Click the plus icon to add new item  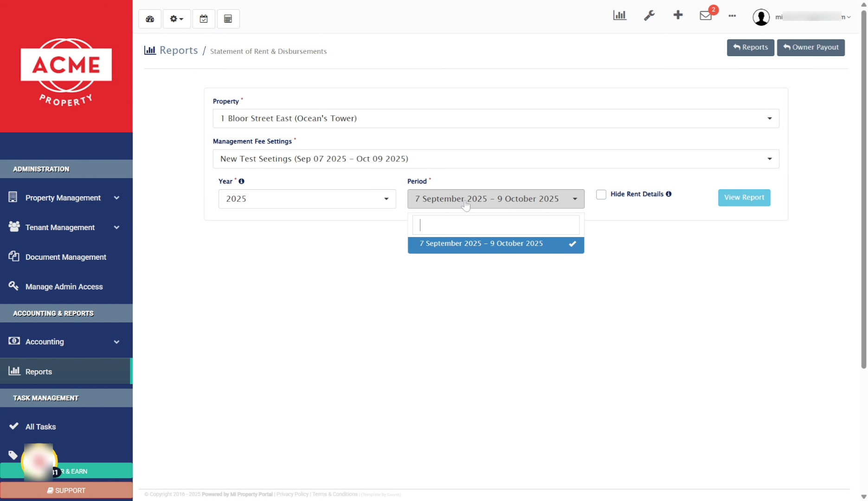point(678,15)
